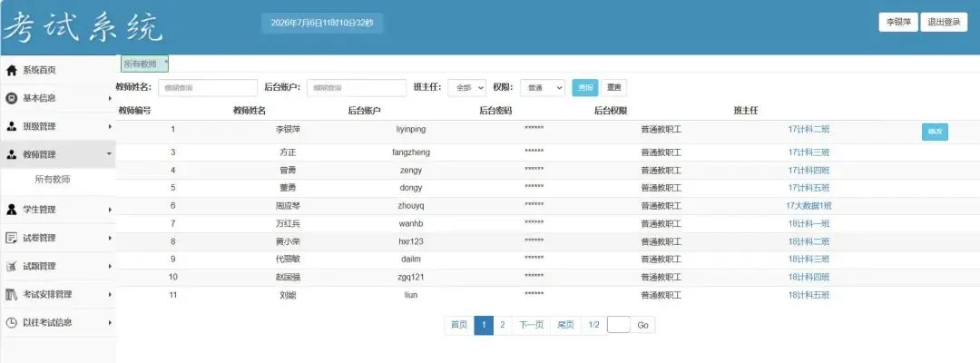Click the blue 查询 search button

click(x=585, y=88)
